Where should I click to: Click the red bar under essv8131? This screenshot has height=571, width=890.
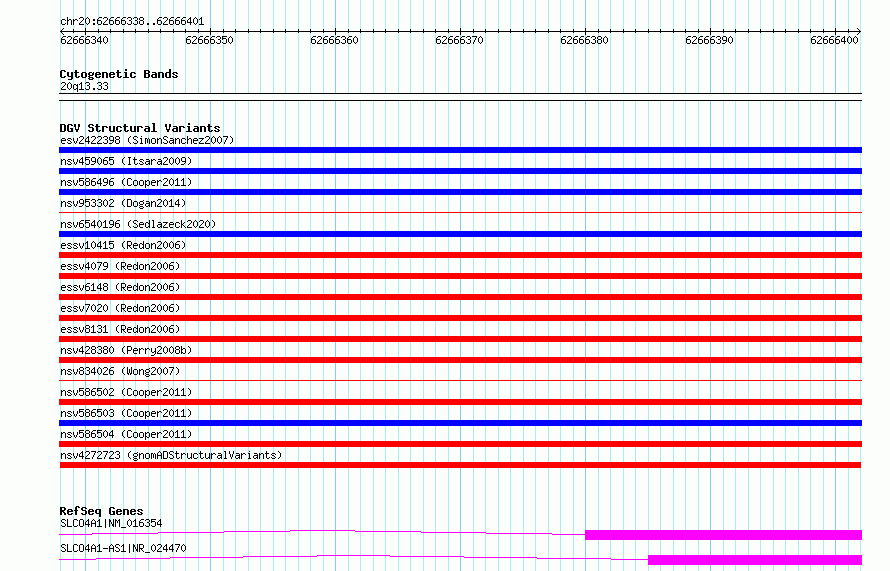(x=460, y=339)
